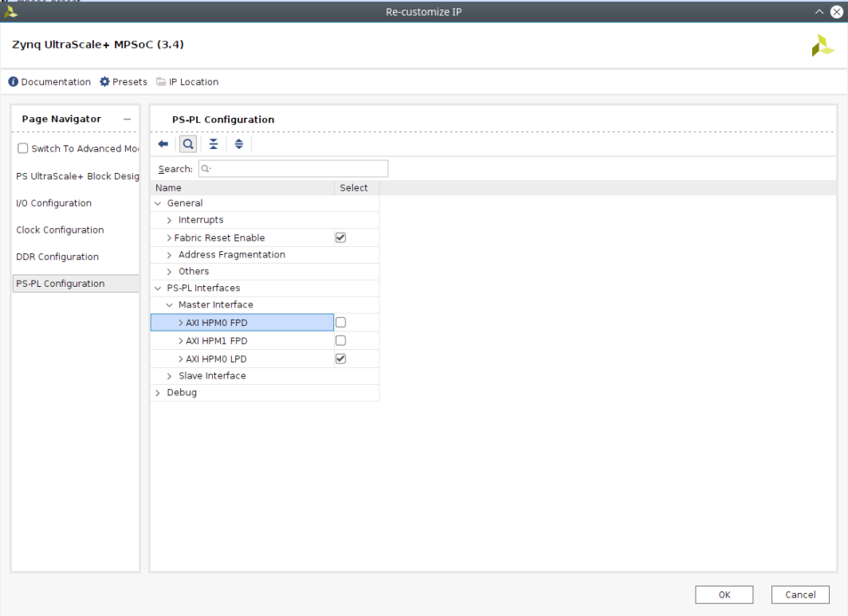The height and width of the screenshot is (616, 848).
Task: Collapse the Page Navigator with minus icon
Action: [127, 120]
